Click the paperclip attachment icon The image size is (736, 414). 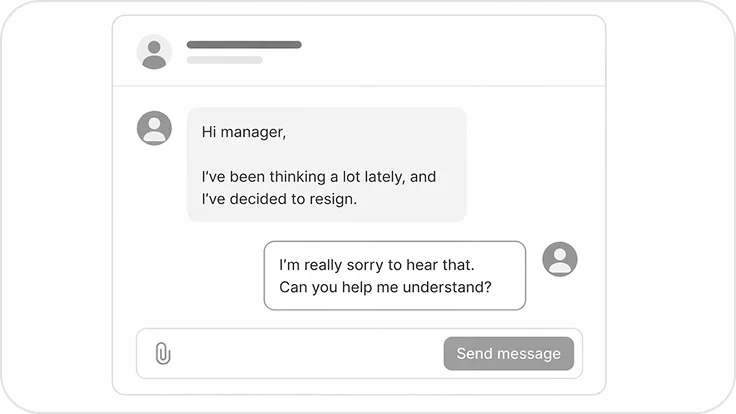[x=163, y=354]
